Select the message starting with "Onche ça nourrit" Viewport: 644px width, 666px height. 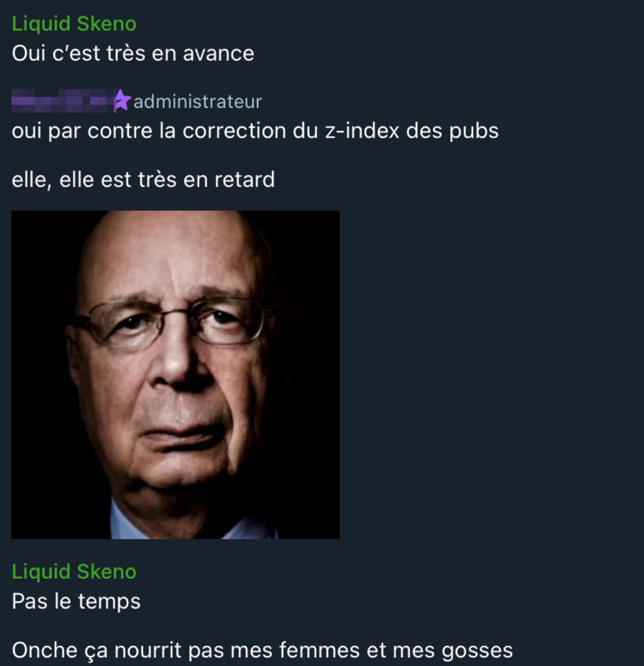262,650
